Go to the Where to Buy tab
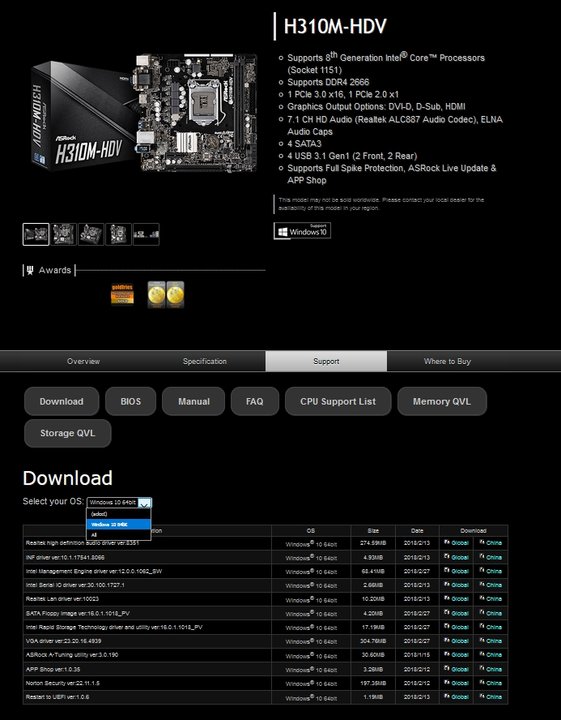 448,361
